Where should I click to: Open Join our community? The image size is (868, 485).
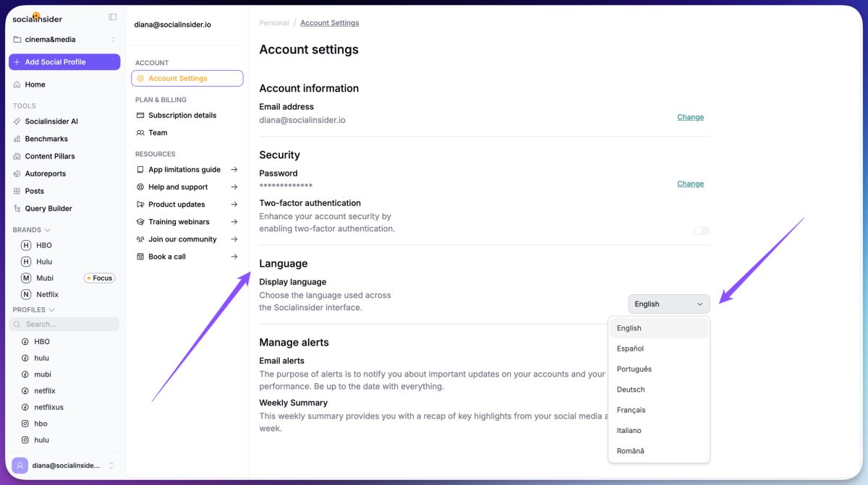[x=187, y=239]
